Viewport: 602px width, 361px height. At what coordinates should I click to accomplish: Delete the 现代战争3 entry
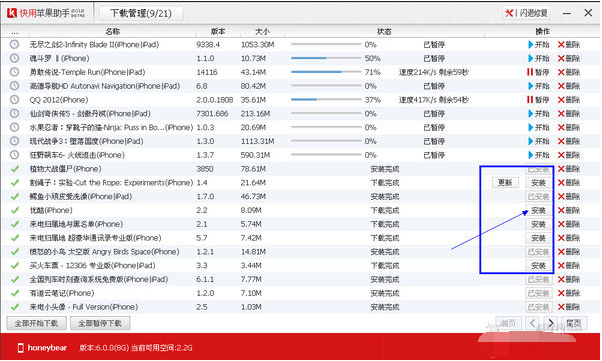[x=569, y=141]
